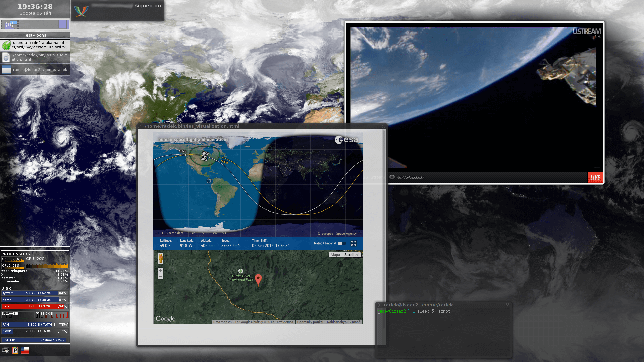Click the ESA logo in the tracker

pyautogui.click(x=346, y=140)
